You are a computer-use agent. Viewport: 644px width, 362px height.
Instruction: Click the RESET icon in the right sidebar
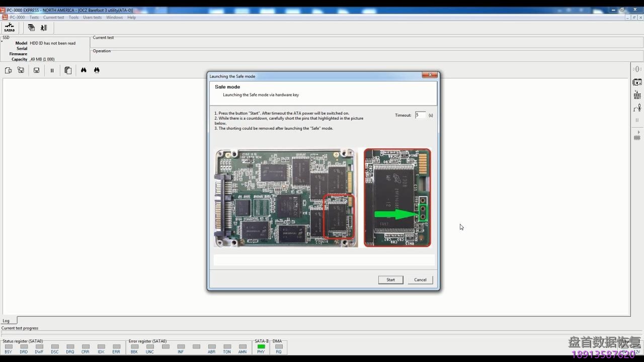637,94
